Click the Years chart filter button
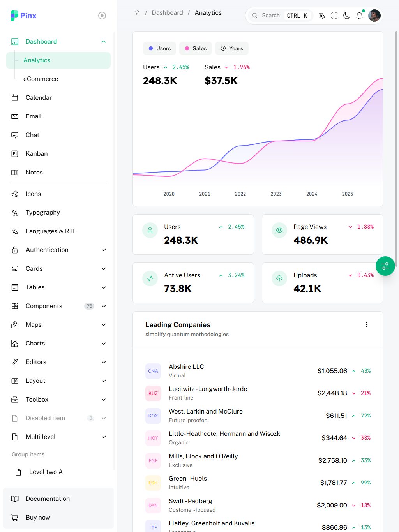This screenshot has width=399, height=532. [x=232, y=48]
